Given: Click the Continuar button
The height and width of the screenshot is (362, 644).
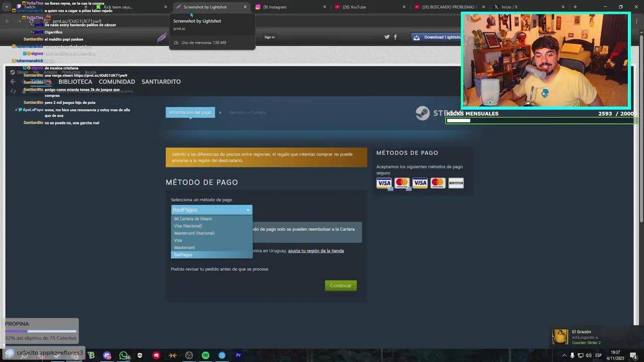Looking at the screenshot, I should 341,286.
